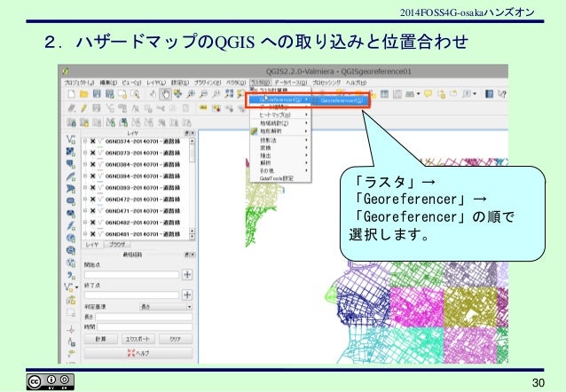Open the attribute table toolbar icon

384,94
